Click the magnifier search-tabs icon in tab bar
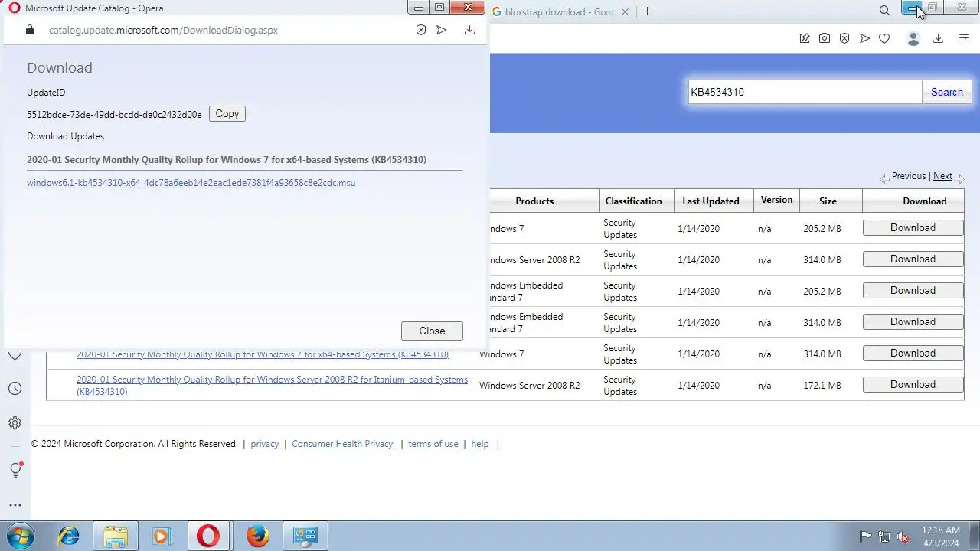The image size is (980, 551). [885, 11]
